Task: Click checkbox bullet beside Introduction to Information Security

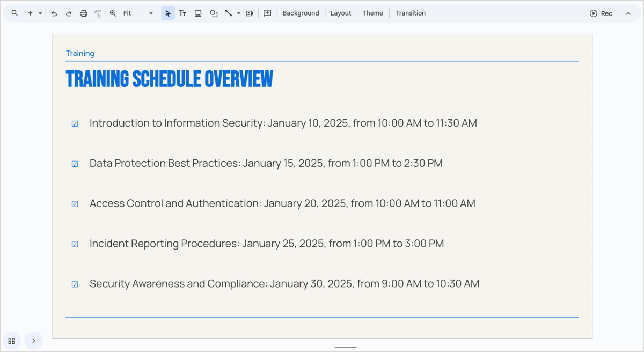Action: (x=75, y=124)
